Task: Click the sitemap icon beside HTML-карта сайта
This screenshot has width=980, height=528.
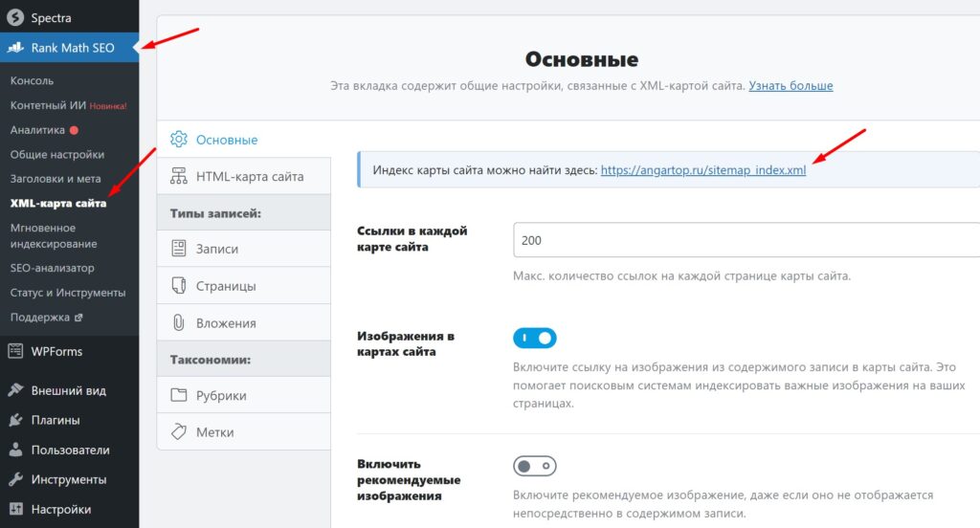Action: (x=179, y=176)
